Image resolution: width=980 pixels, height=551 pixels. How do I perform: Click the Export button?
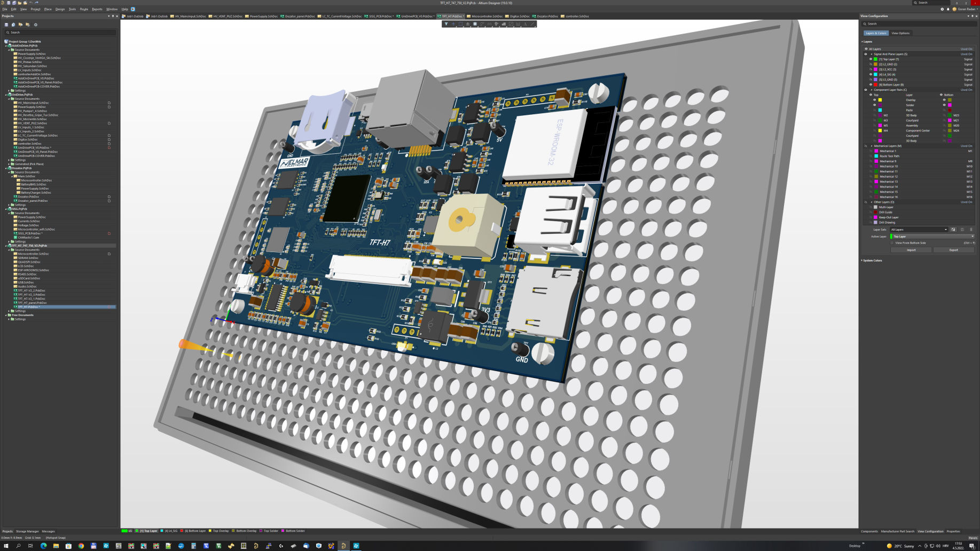pyautogui.click(x=953, y=250)
